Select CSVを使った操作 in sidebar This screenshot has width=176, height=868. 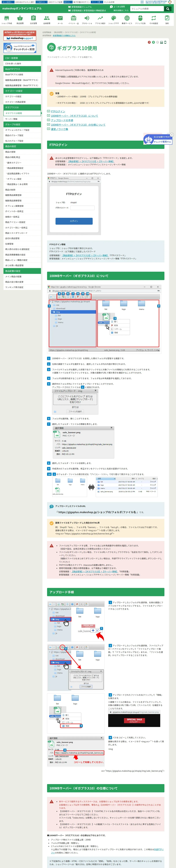pyautogui.click(x=22, y=64)
